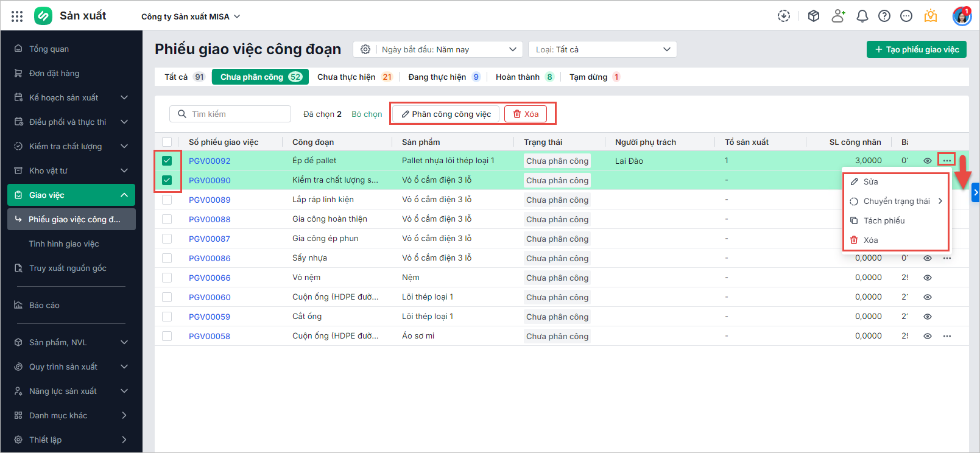Open the settings gear beside date filter
Image resolution: width=980 pixels, height=453 pixels.
tap(365, 49)
